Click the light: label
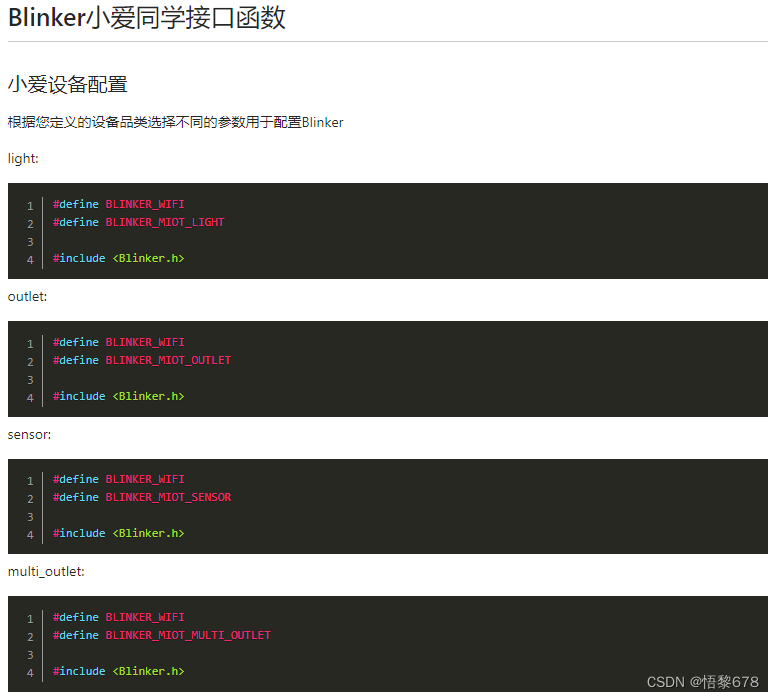This screenshot has height=699, width=775. pyautogui.click(x=23, y=159)
